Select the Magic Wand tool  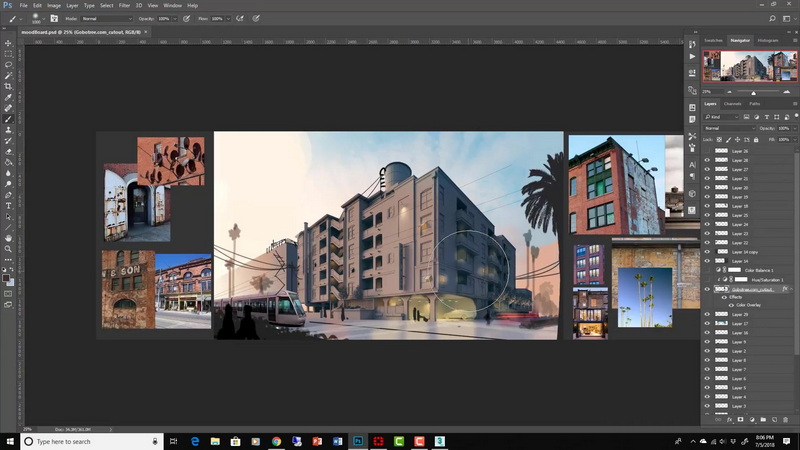pyautogui.click(x=8, y=76)
